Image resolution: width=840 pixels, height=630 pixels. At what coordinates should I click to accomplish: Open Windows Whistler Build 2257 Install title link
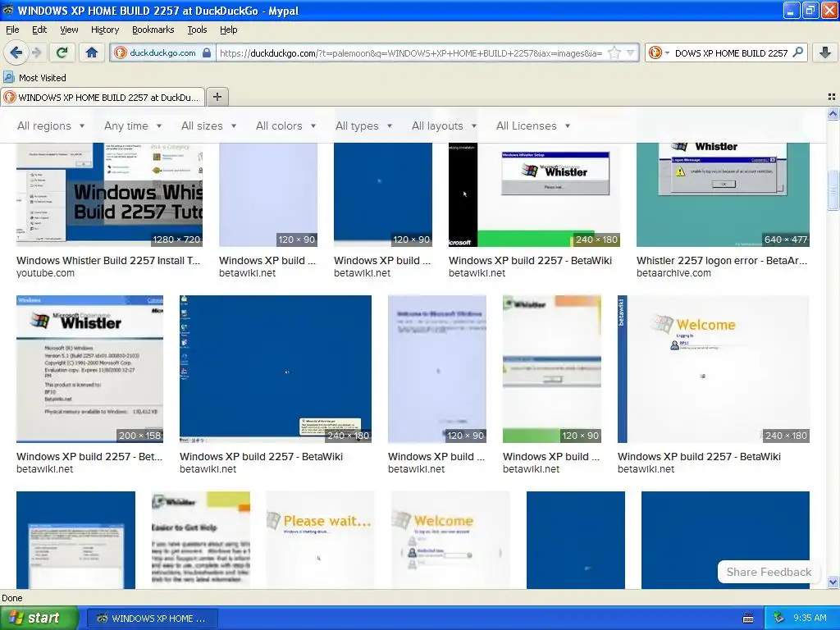108,260
